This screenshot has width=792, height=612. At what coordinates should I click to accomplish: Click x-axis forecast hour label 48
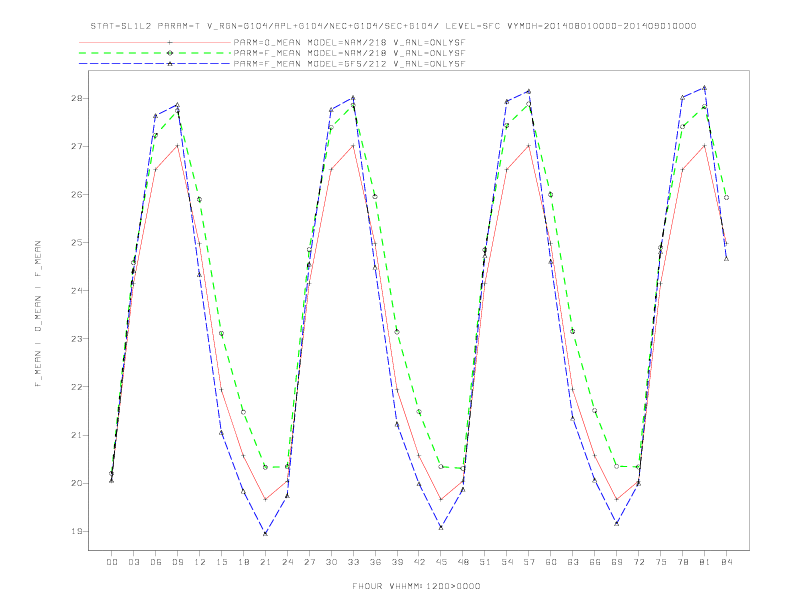[463, 562]
